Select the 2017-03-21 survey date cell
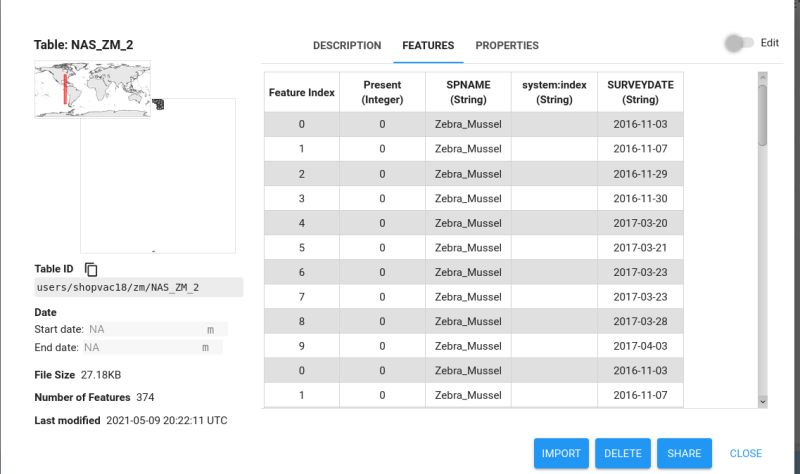 coord(640,247)
